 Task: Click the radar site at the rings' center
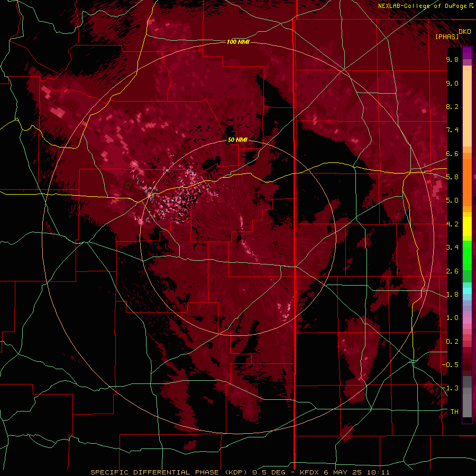(x=239, y=237)
